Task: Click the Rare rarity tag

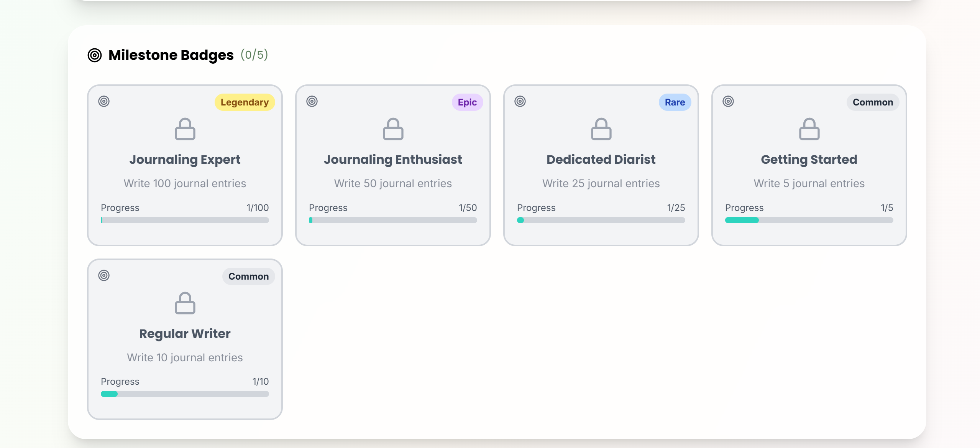Action: [x=675, y=102]
